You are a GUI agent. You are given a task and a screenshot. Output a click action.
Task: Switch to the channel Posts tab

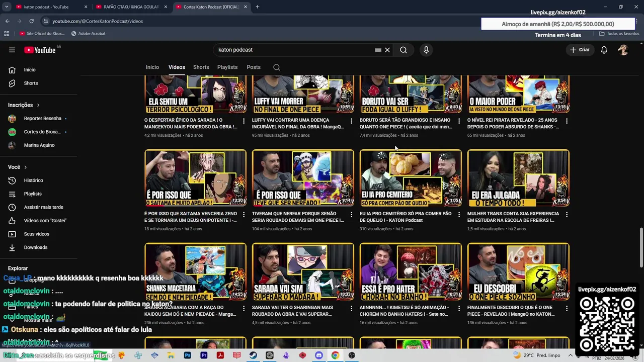tap(254, 67)
